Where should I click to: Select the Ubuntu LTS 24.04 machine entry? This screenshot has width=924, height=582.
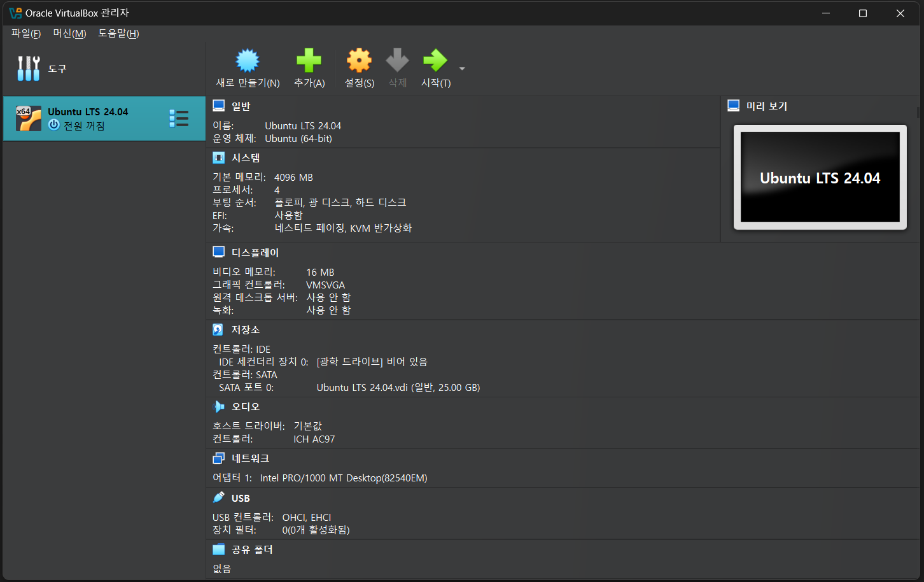coord(104,118)
